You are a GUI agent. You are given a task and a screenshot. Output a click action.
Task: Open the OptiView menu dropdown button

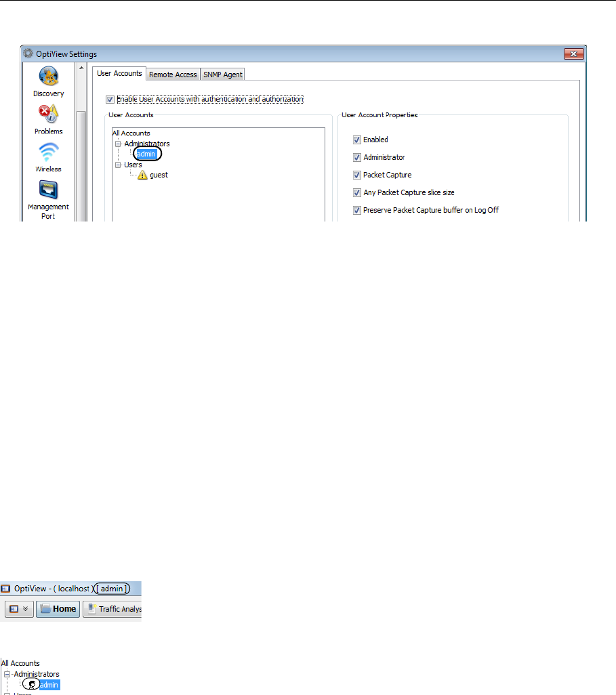coord(19,609)
